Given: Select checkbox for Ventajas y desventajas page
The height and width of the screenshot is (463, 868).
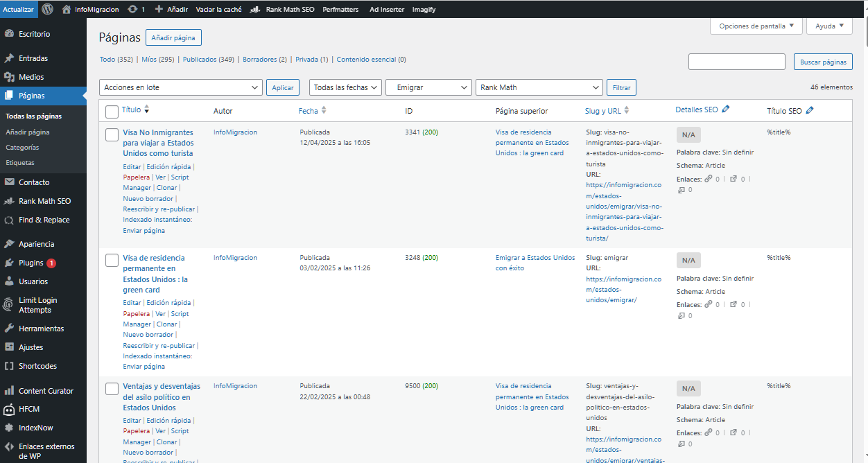Looking at the screenshot, I should pos(112,388).
